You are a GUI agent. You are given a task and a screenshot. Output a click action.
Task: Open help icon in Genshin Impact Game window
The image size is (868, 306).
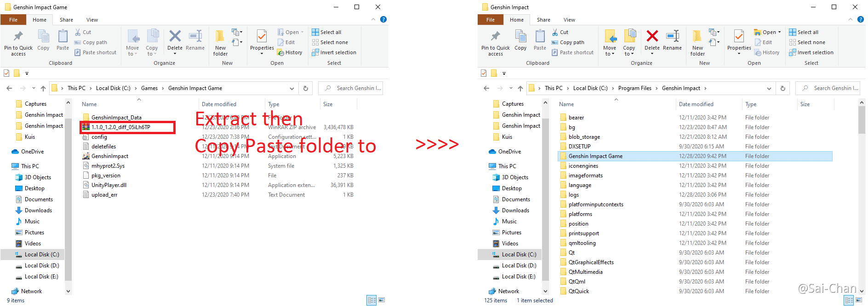coord(383,19)
